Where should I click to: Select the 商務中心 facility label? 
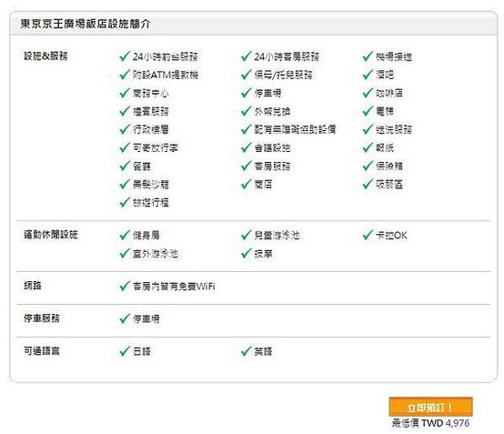click(x=151, y=93)
